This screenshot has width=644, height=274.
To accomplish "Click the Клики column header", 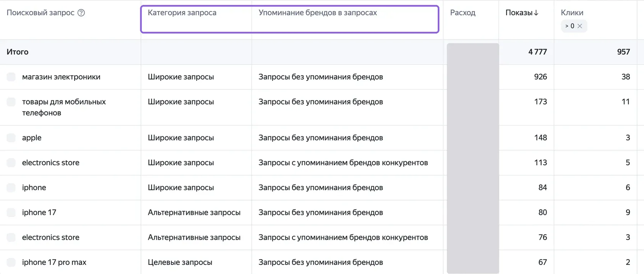I will pos(572,13).
